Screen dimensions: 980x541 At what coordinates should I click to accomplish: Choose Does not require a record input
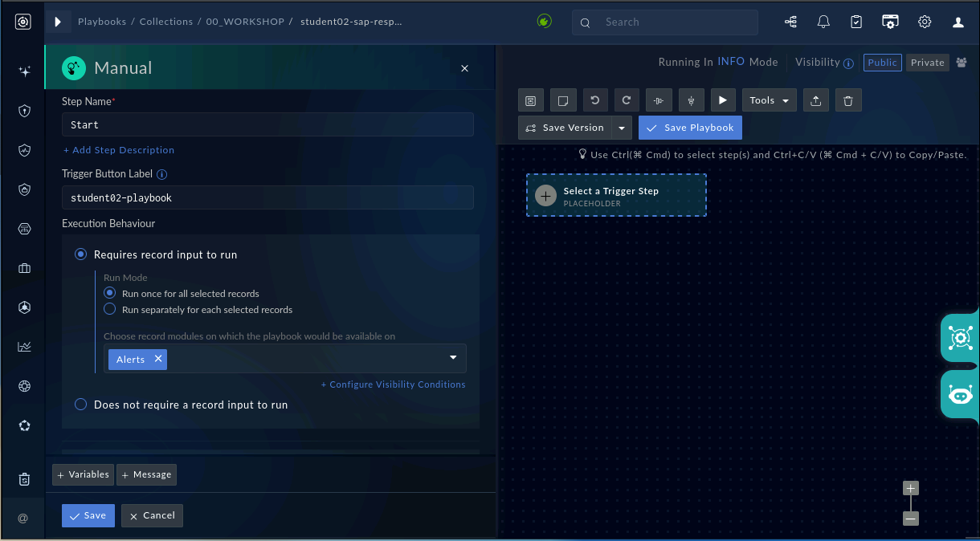pyautogui.click(x=182, y=405)
